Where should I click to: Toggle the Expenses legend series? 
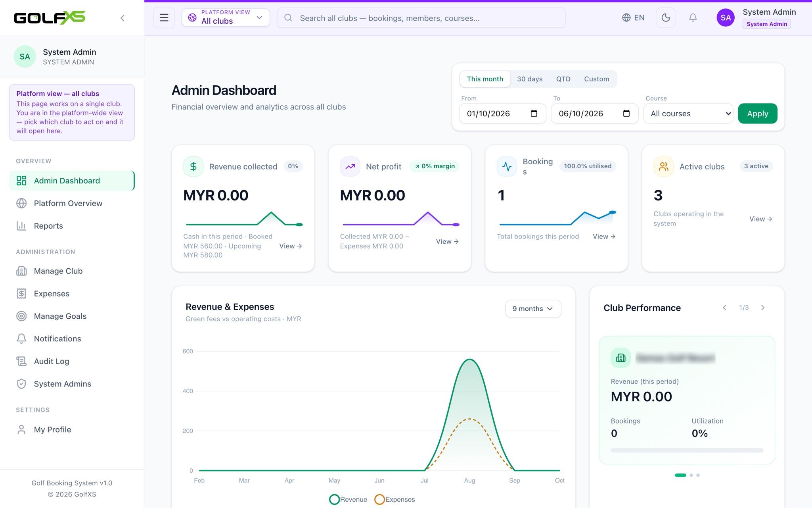[395, 499]
